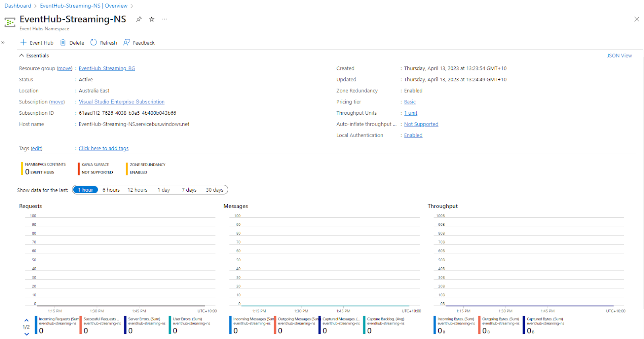Close the namespace overview blade
644x339 pixels.
click(636, 19)
